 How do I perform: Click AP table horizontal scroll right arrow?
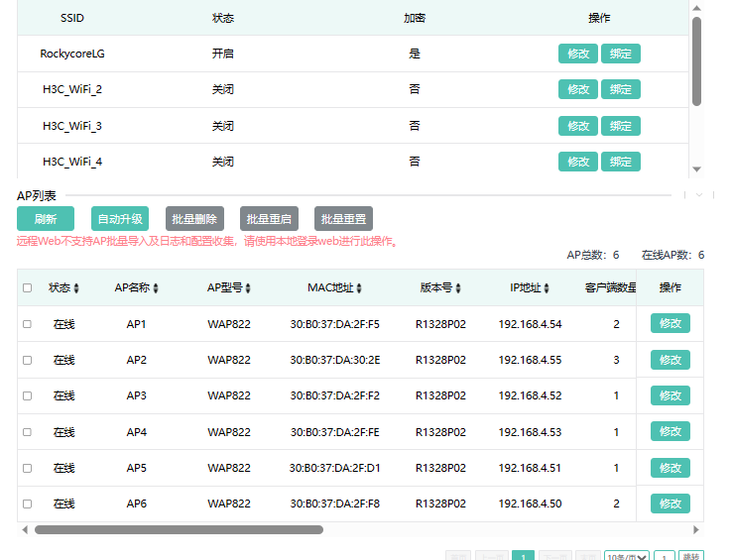click(x=696, y=529)
